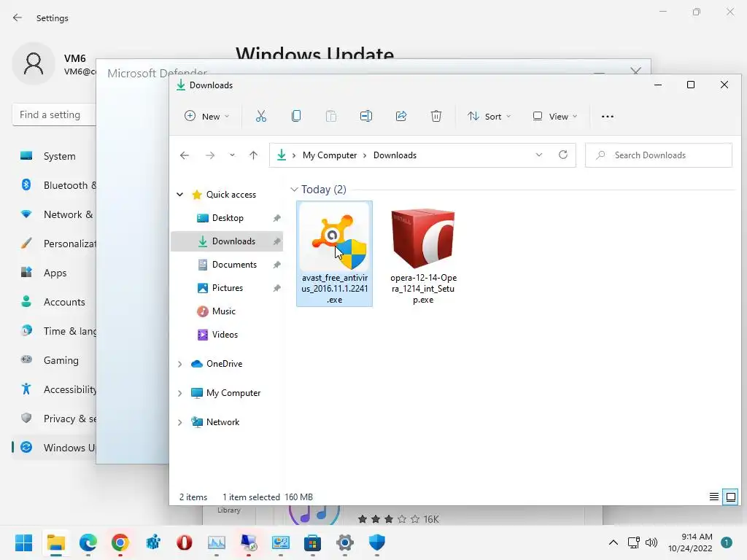Click the Cut scissors icon in Explorer toolbar
The width and height of the screenshot is (747, 560).
pos(260,116)
